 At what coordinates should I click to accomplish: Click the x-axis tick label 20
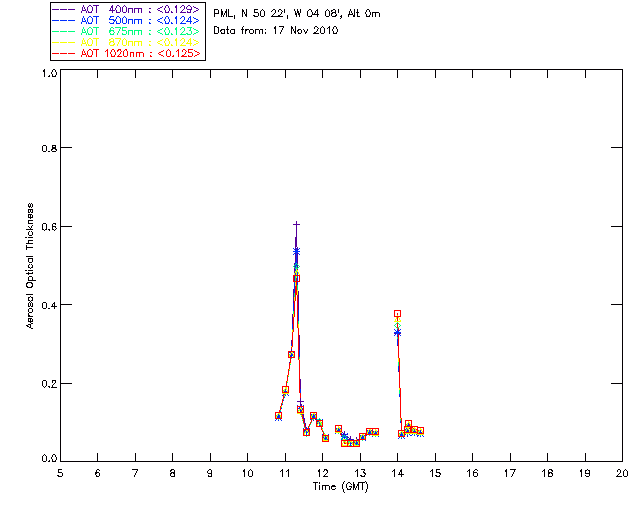tap(622, 473)
